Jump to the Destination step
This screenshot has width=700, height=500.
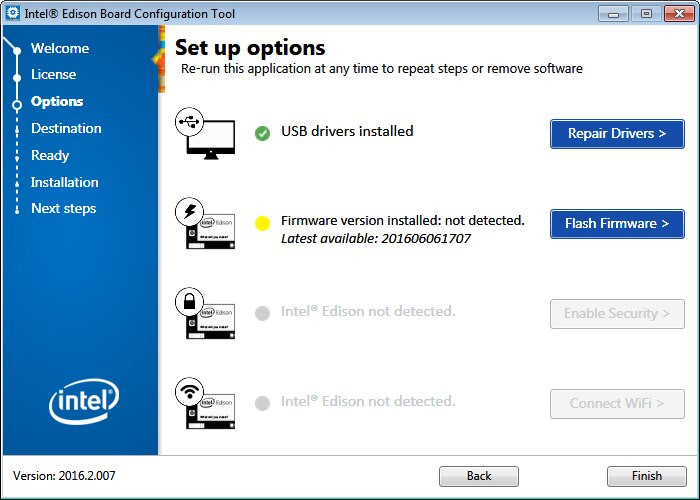coord(66,128)
